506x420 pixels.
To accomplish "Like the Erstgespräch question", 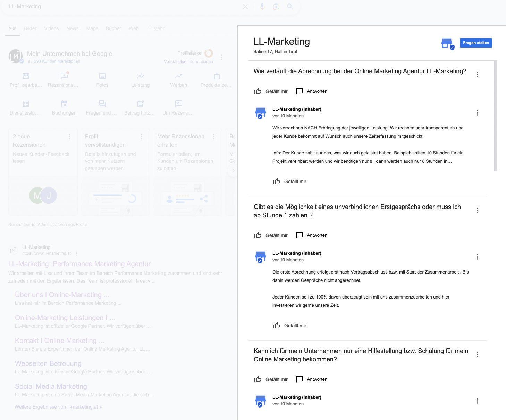I will (x=271, y=235).
